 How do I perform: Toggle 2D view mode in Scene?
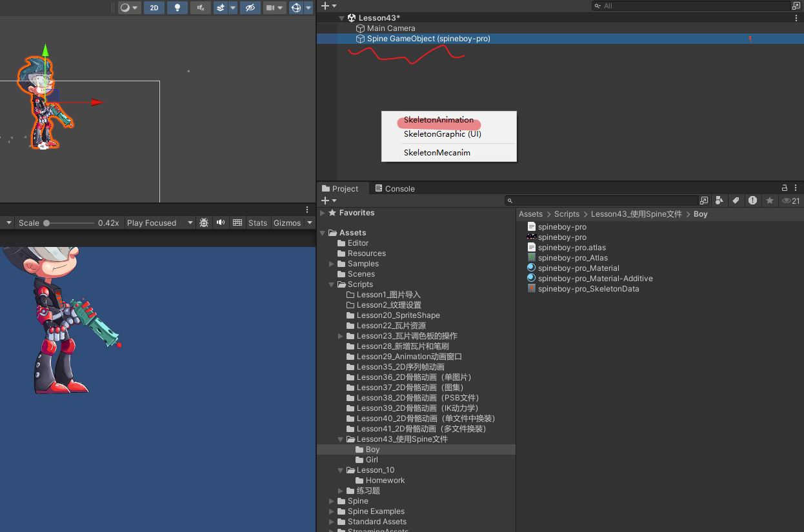154,8
